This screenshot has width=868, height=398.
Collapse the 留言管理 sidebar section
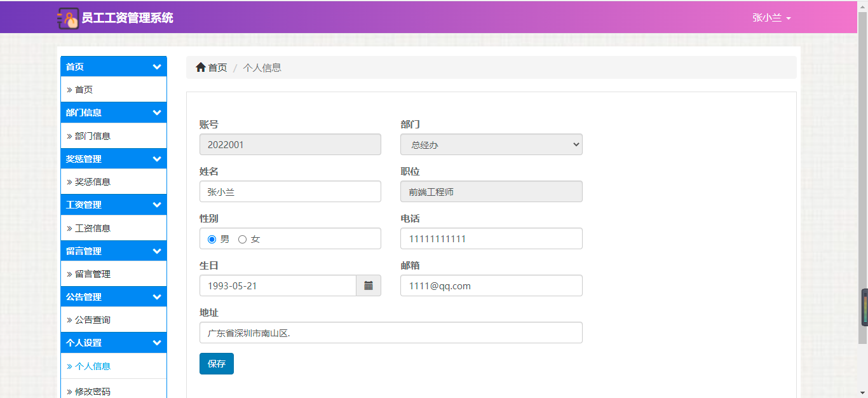114,251
